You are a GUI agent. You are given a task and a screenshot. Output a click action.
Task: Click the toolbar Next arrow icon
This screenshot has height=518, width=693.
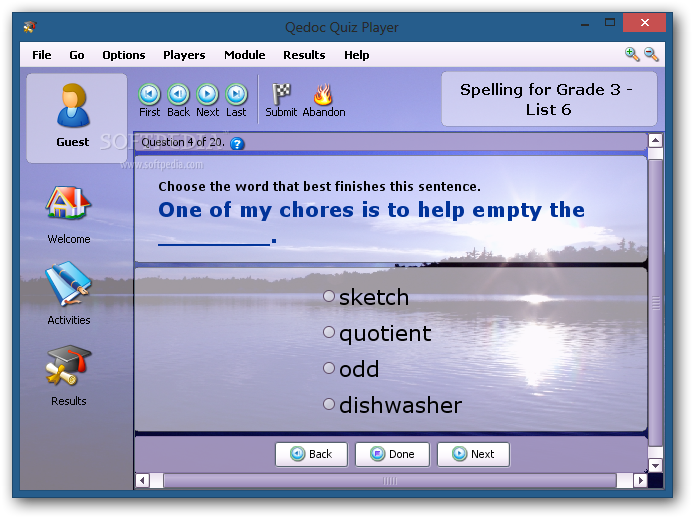click(207, 94)
